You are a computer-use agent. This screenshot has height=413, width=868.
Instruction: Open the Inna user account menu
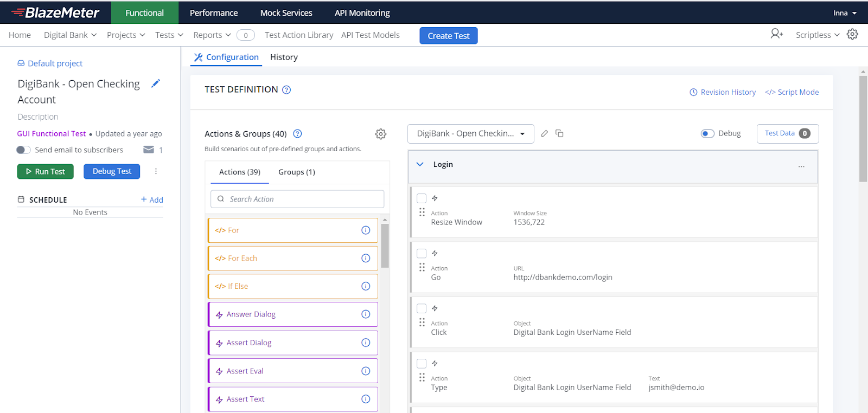tap(845, 13)
